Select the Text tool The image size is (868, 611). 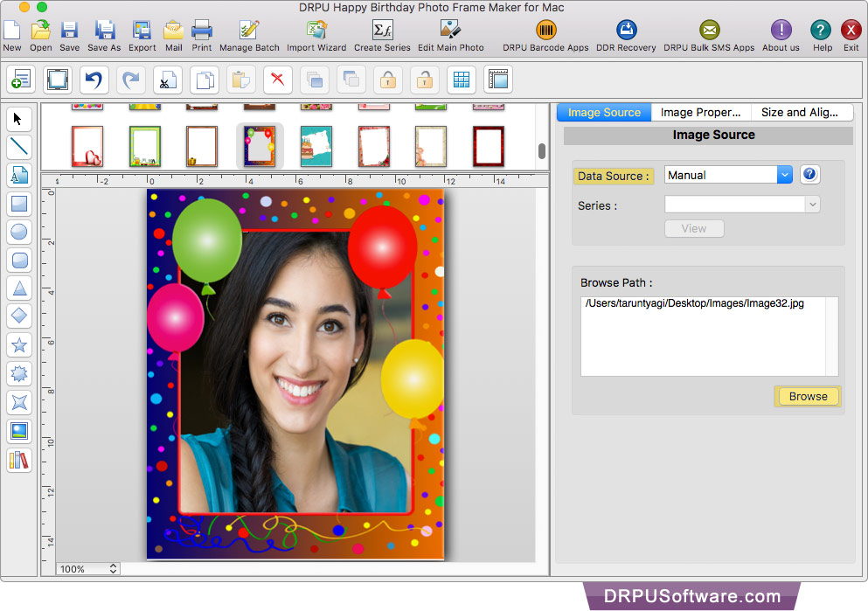click(19, 176)
